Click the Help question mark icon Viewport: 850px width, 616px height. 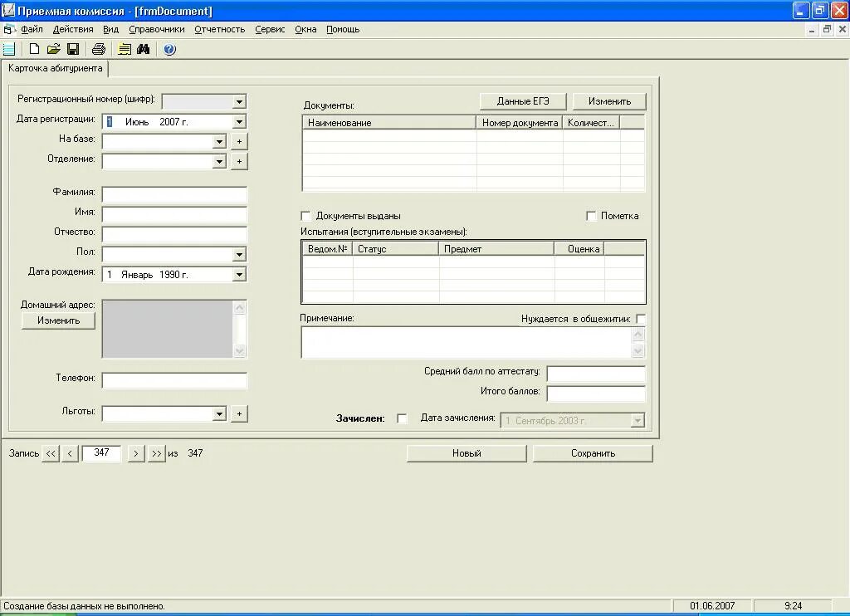pyautogui.click(x=169, y=49)
